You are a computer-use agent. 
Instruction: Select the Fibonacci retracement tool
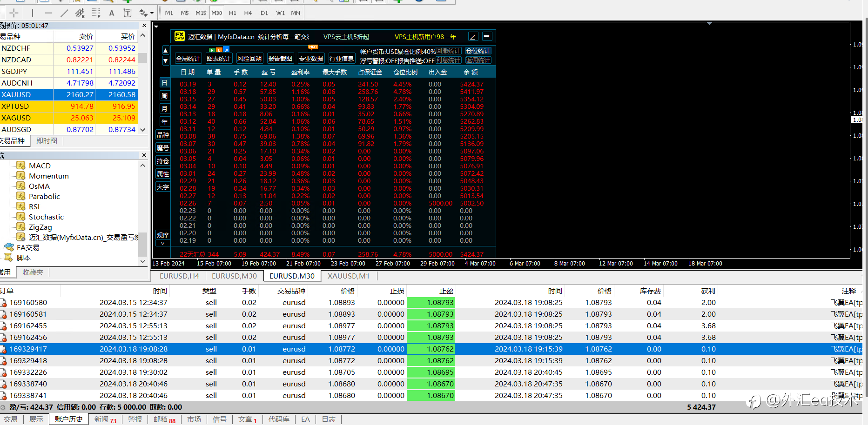(96, 13)
